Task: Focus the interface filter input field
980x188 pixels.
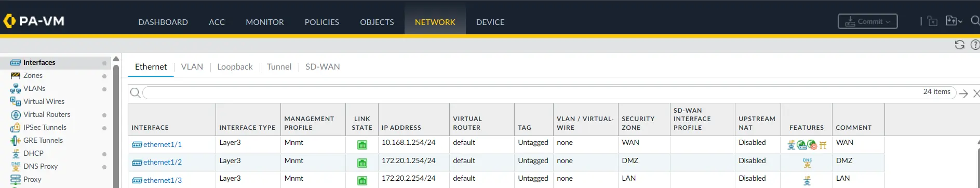Action: coord(549,92)
